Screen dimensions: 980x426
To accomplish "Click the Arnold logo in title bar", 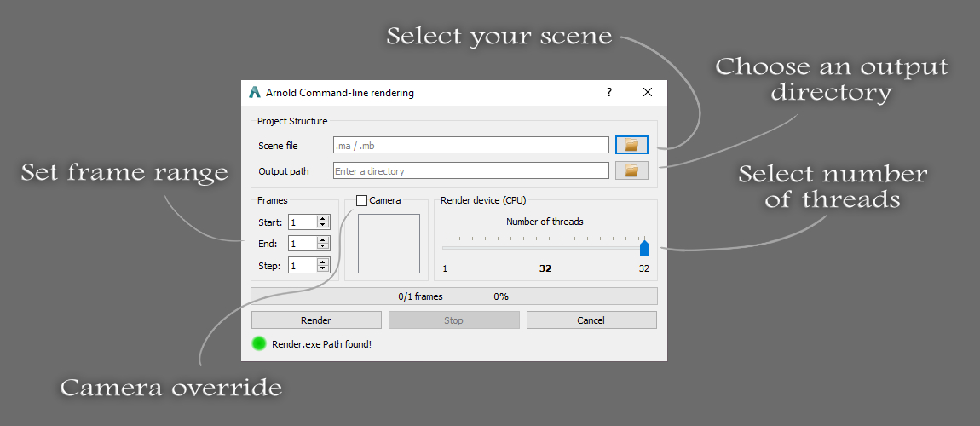I will (255, 93).
